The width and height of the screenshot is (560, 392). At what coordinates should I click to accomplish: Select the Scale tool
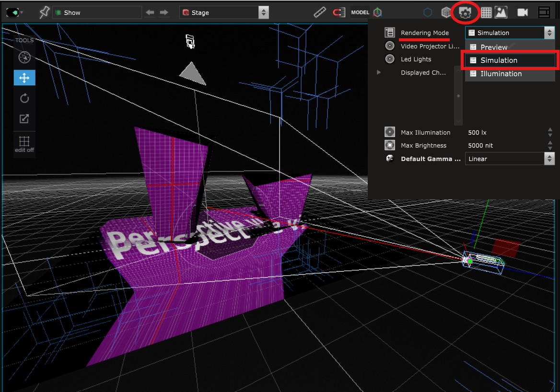(x=24, y=119)
